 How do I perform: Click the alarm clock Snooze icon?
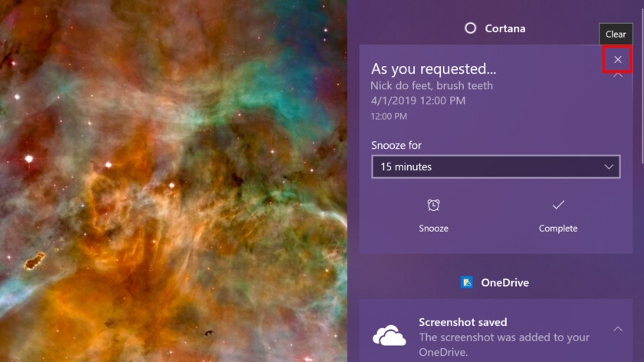click(433, 205)
